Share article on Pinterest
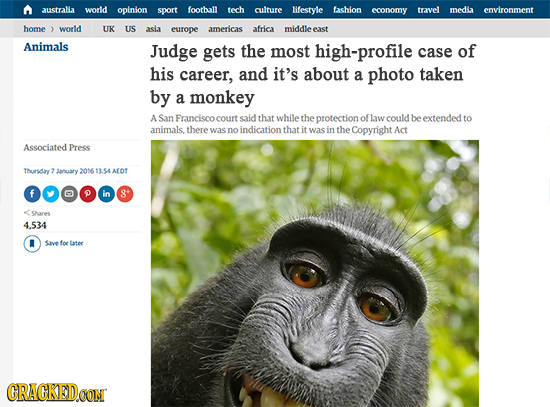Viewport: 550px width, 407px height. 88,194
